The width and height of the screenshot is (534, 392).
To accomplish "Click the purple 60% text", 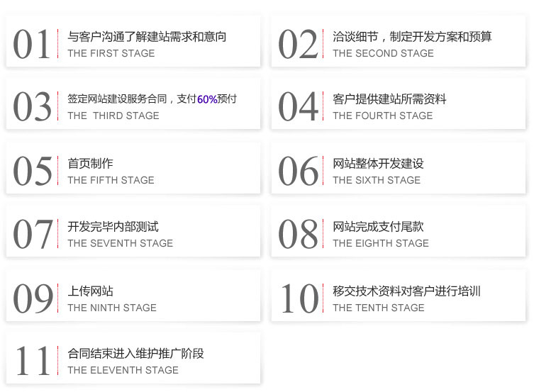I will pyautogui.click(x=207, y=99).
